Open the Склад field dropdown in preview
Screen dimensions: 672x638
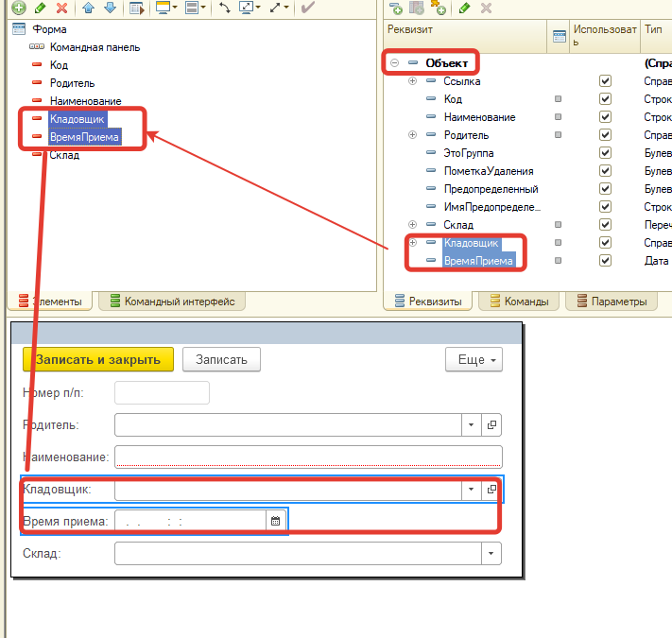click(x=491, y=553)
